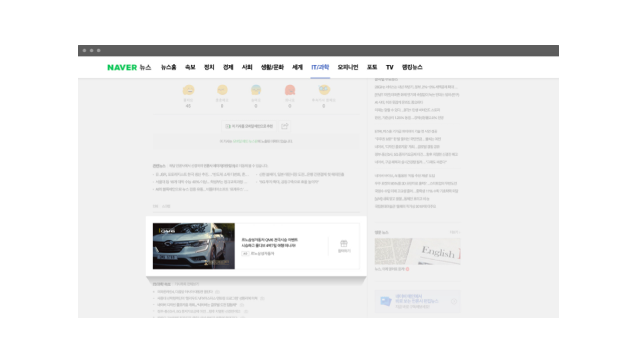Open the 포토 tab

coord(372,67)
